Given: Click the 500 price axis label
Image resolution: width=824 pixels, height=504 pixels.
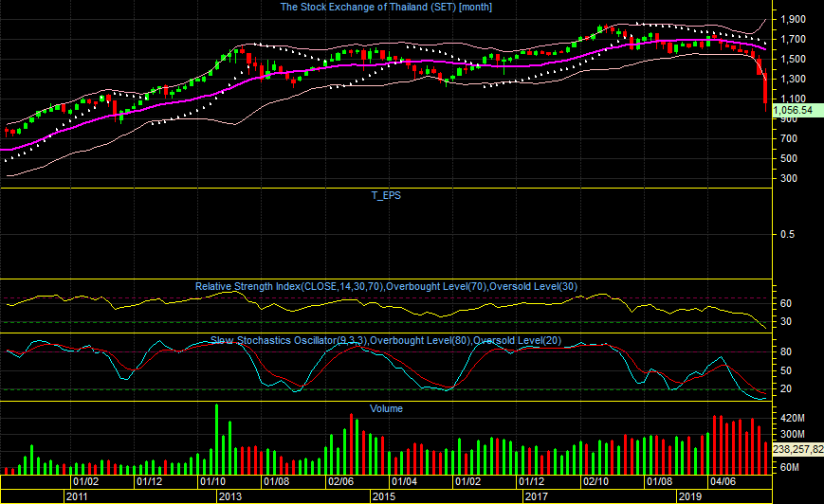Looking at the screenshot, I should (789, 158).
